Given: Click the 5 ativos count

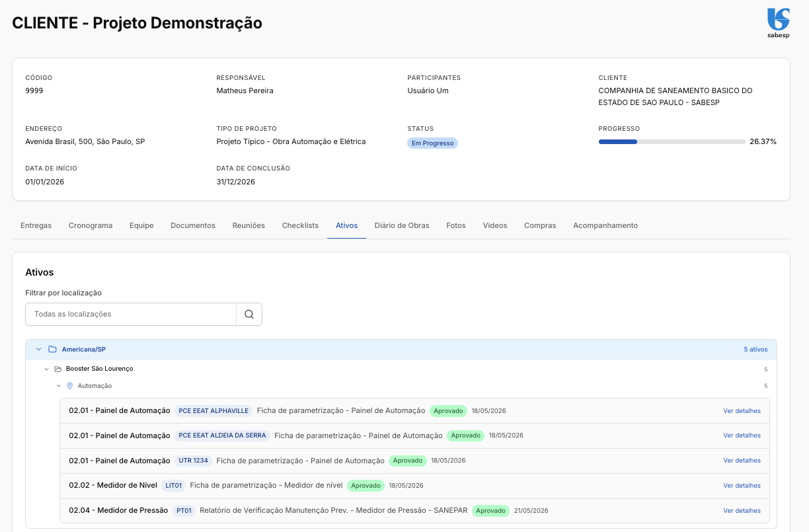Looking at the screenshot, I should tap(755, 350).
